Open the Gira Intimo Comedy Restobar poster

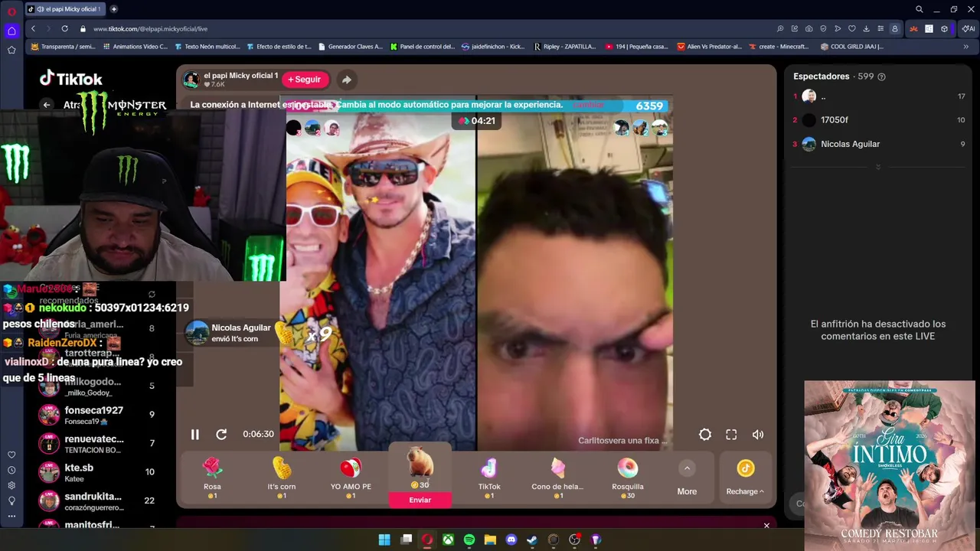890,466
